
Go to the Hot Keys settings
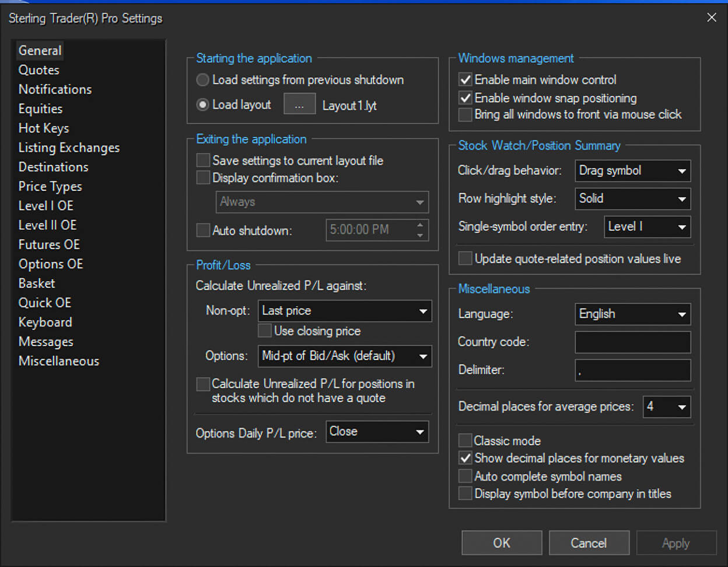[44, 128]
